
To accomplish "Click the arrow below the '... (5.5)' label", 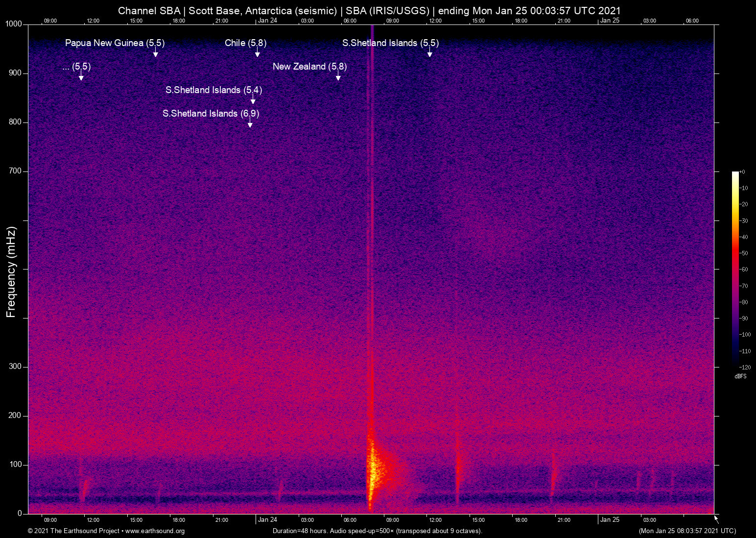I will click(81, 77).
